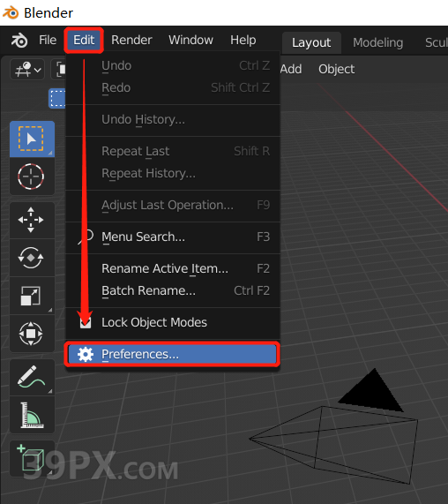This screenshot has height=504, width=448.
Task: Switch to the Layout workspace tab
Action: point(311,42)
